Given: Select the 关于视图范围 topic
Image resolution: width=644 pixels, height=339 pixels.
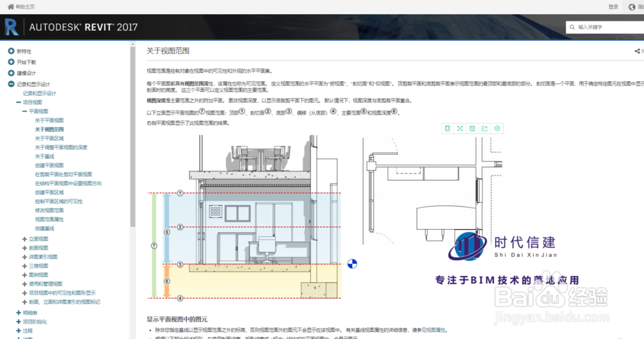Looking at the screenshot, I should (x=50, y=129).
